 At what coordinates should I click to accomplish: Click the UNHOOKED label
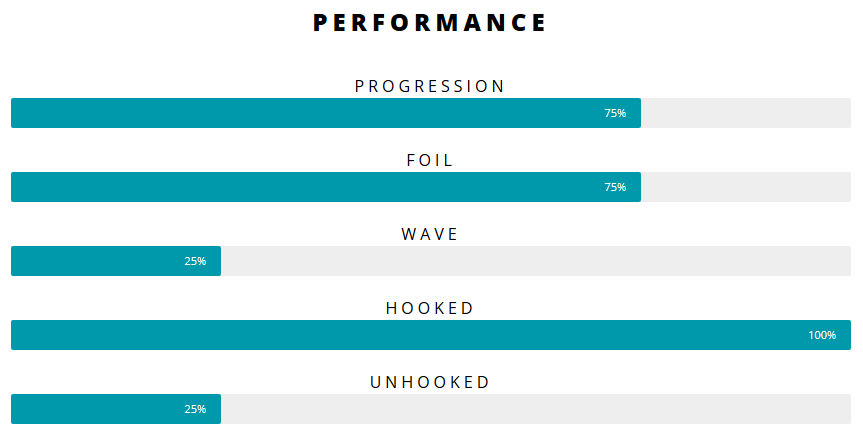(430, 383)
